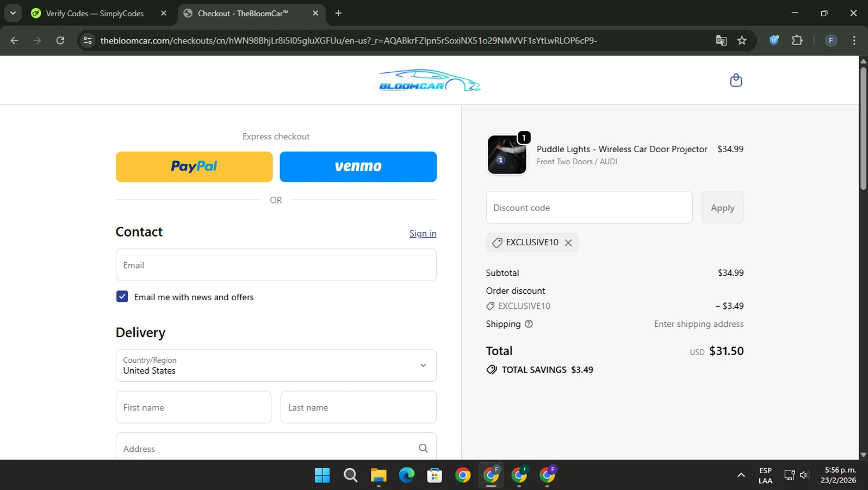The image size is (868, 490).
Task: Open File Explorer from the taskbar
Action: point(378,476)
